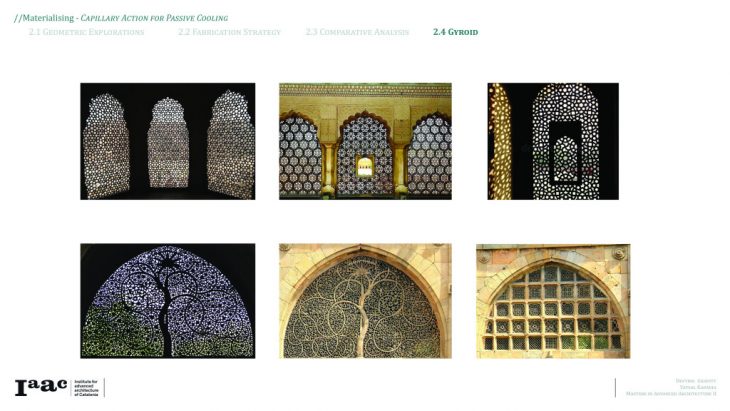Select the backlit tree-of-life silhouette image
The height and width of the screenshot is (411, 730).
point(167,300)
